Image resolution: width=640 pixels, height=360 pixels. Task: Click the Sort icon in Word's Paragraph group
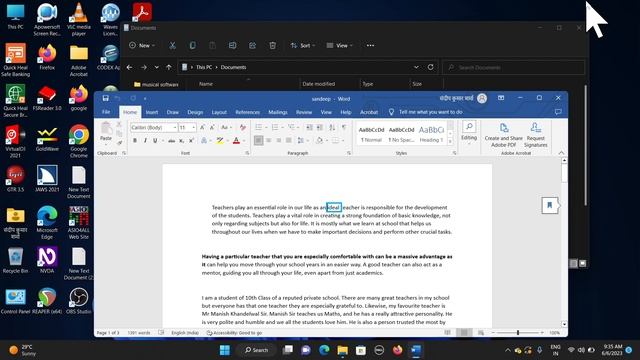[x=332, y=128]
